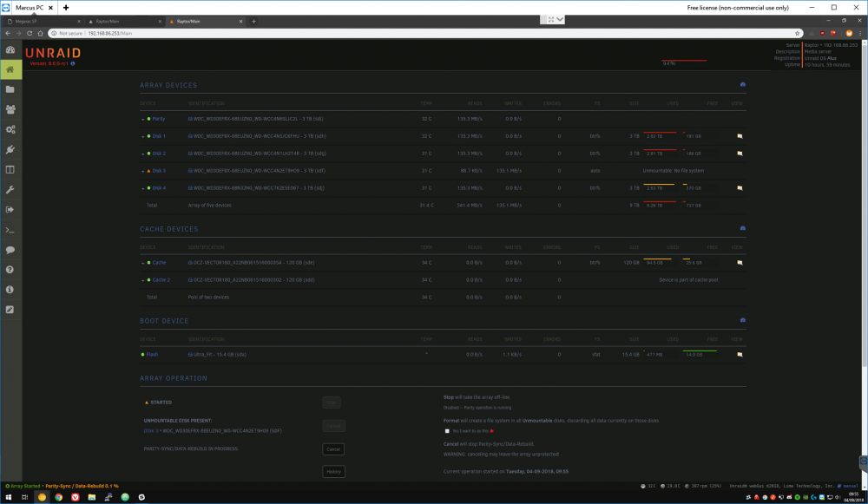Open Settings gears icon in sidebar

pyautogui.click(x=10, y=129)
